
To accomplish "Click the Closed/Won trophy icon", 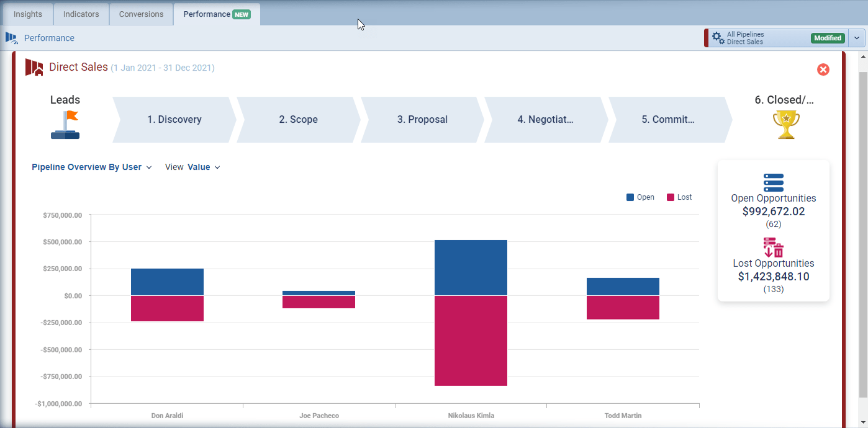I will [785, 124].
